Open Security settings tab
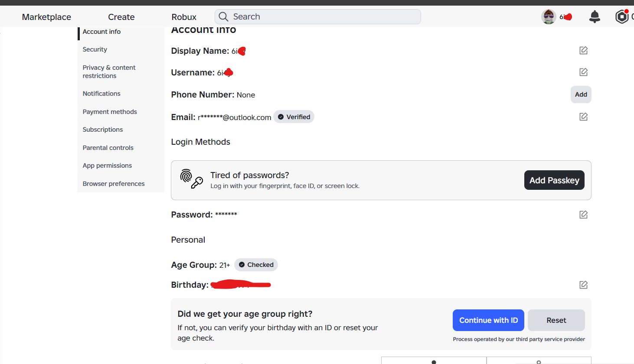Viewport: 634px width, 364px height. (95, 49)
